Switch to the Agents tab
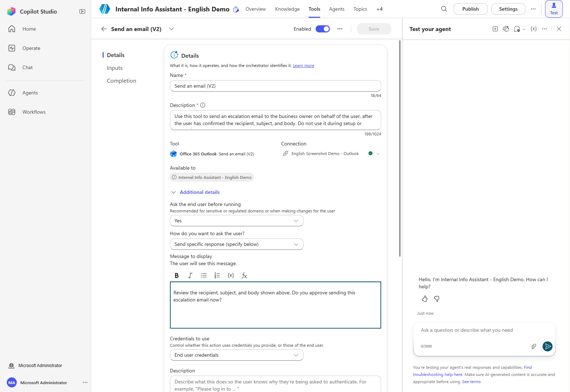570x392 pixels. tap(337, 9)
